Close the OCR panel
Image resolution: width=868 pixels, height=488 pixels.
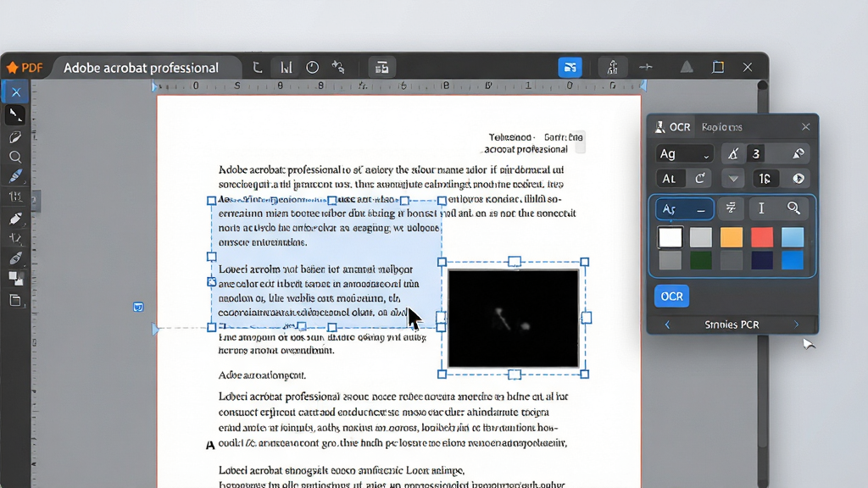[x=805, y=127]
